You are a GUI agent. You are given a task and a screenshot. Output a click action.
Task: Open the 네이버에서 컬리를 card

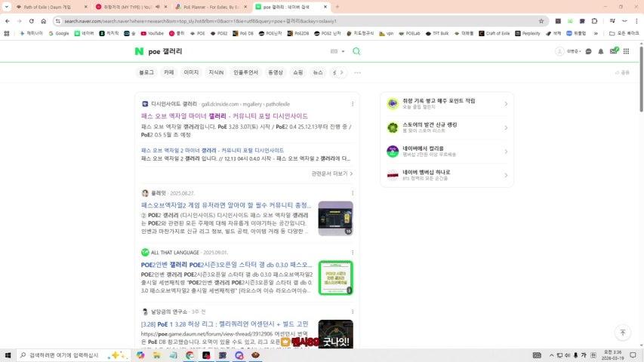coord(447,152)
